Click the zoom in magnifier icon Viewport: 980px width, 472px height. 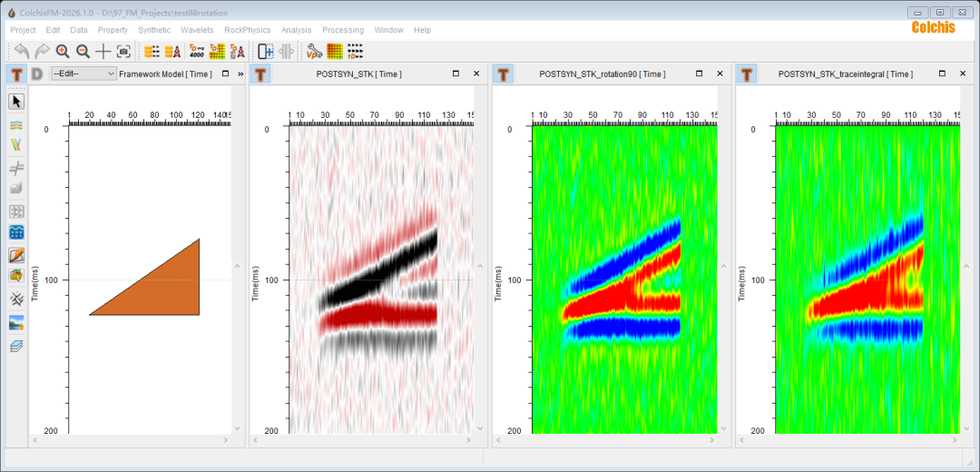(63, 52)
